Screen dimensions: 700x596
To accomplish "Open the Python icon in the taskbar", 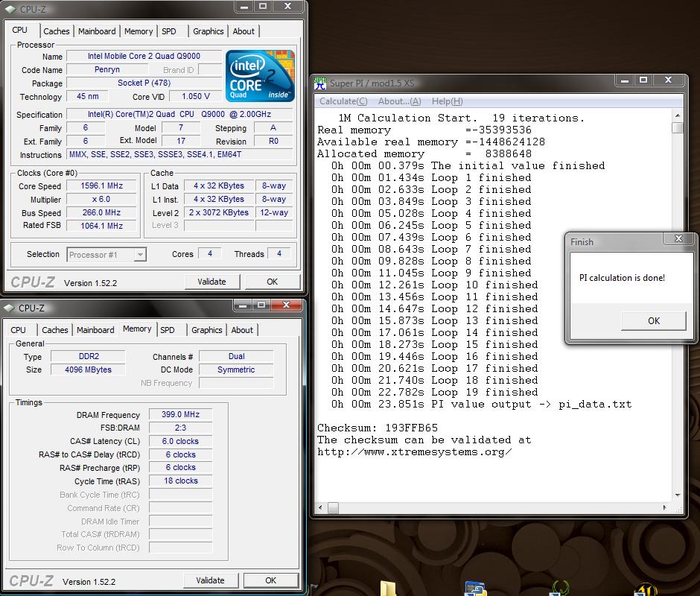I will (x=475, y=589).
